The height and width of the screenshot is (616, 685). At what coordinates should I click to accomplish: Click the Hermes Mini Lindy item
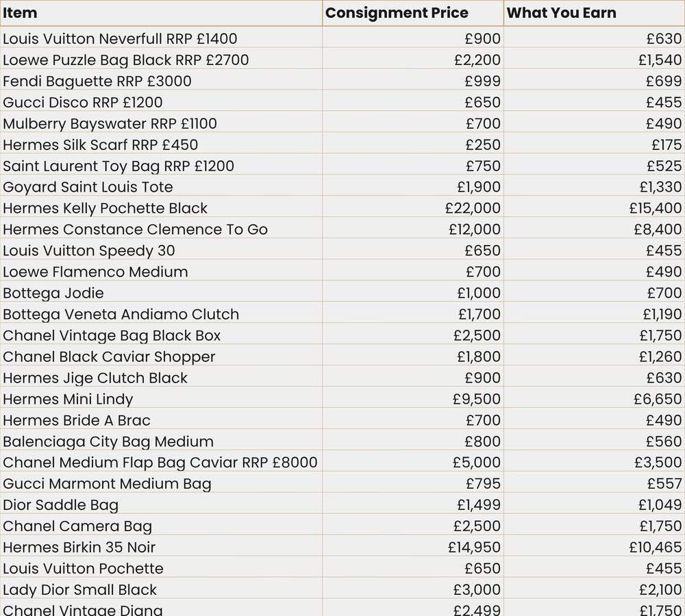(x=68, y=399)
